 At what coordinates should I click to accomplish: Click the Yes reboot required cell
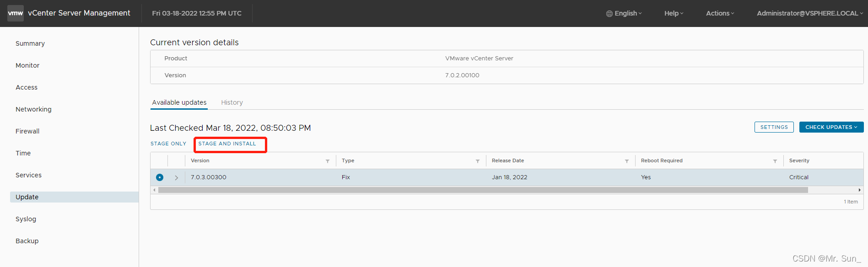(x=646, y=177)
